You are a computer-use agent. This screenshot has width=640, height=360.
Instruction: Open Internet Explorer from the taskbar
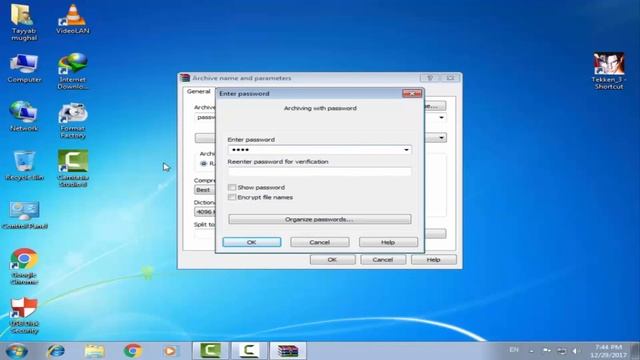pyautogui.click(x=56, y=351)
